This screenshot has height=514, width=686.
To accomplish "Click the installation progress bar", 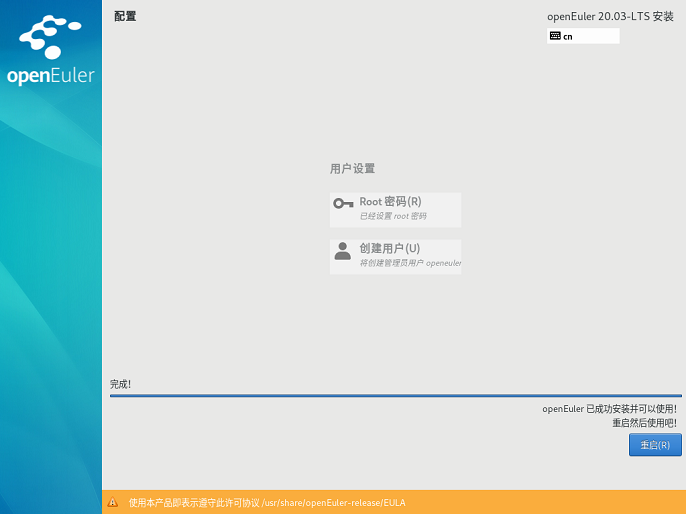I will click(395, 396).
